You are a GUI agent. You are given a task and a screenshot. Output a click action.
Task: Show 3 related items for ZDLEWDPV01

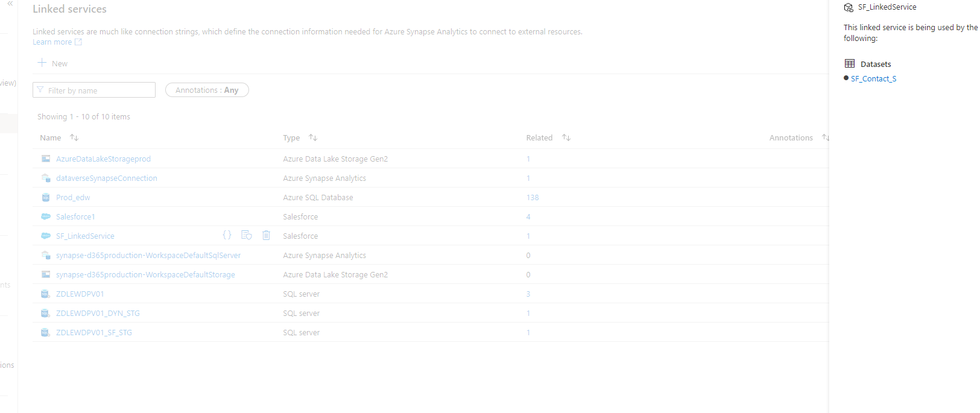coord(528,294)
